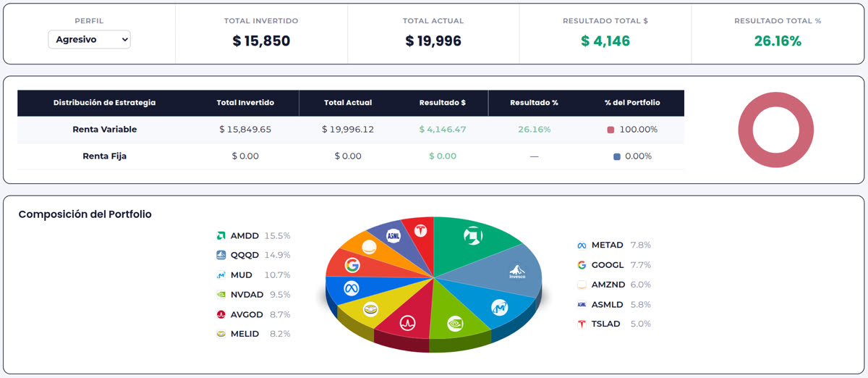Click the Amazon logo on the orange pie slice
Viewport: 868px width, 378px height.
tap(369, 248)
